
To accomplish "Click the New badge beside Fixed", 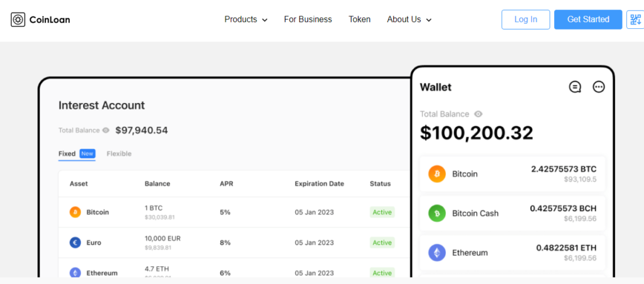I will click(87, 154).
